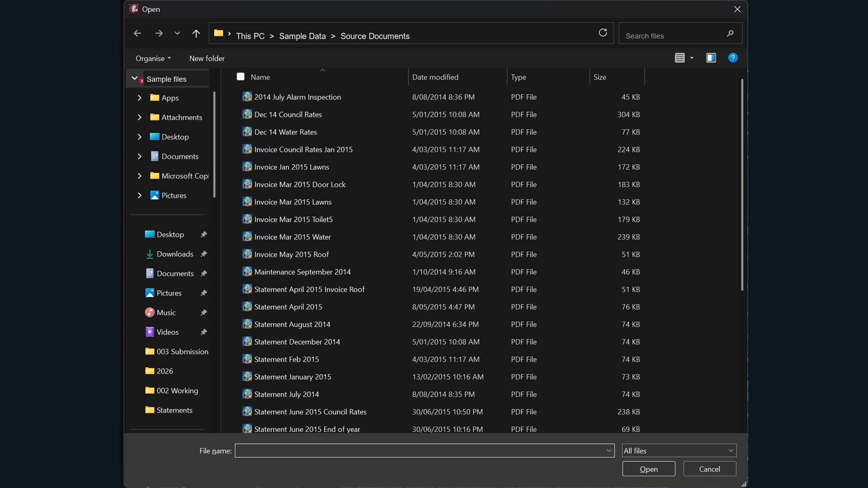The height and width of the screenshot is (488, 868).
Task: Open pinned Documents quick access icon
Action: [150, 273]
